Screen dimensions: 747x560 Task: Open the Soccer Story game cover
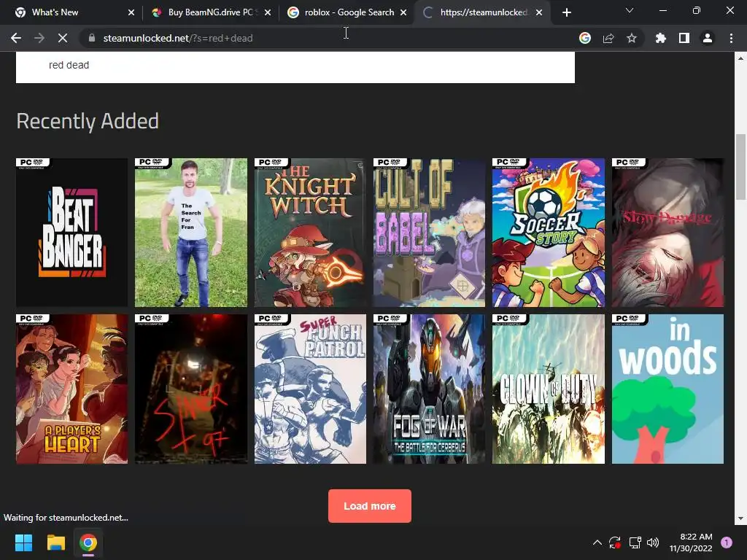point(549,233)
